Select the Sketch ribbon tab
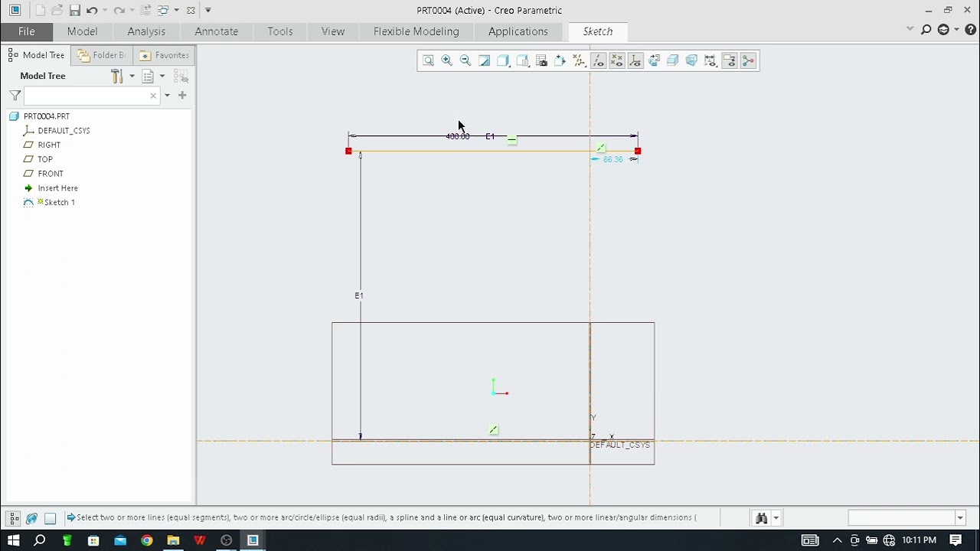 [598, 31]
